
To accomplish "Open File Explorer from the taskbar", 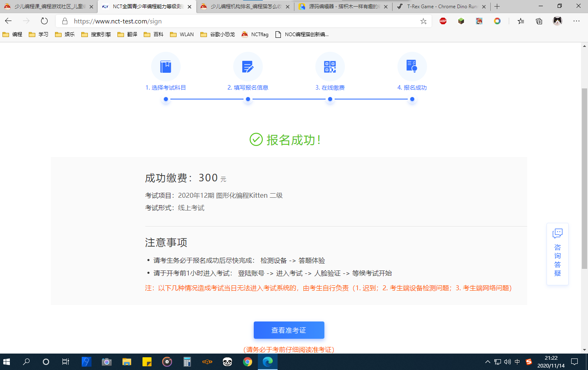I will click(127, 362).
